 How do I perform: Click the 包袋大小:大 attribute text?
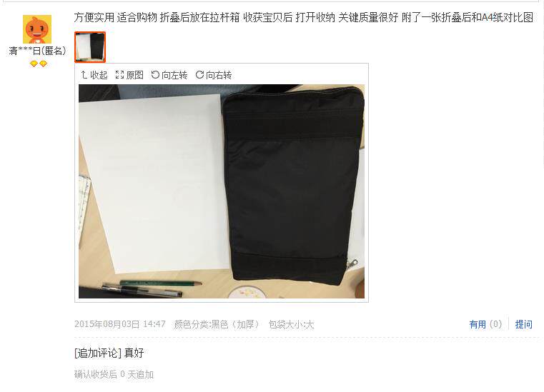pyautogui.click(x=291, y=324)
